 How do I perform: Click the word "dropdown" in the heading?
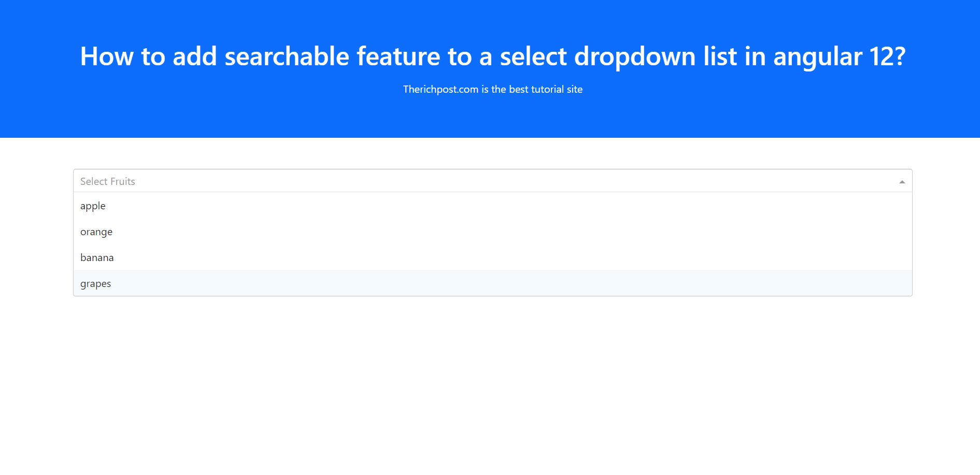pyautogui.click(x=635, y=56)
